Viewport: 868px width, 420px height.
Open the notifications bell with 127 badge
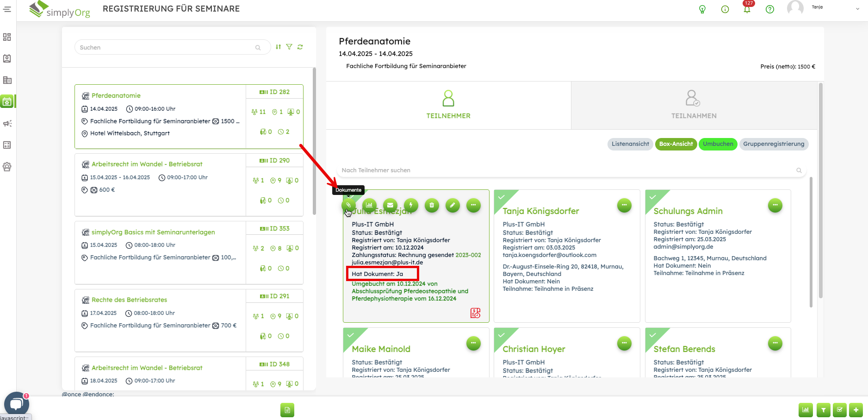(x=747, y=9)
